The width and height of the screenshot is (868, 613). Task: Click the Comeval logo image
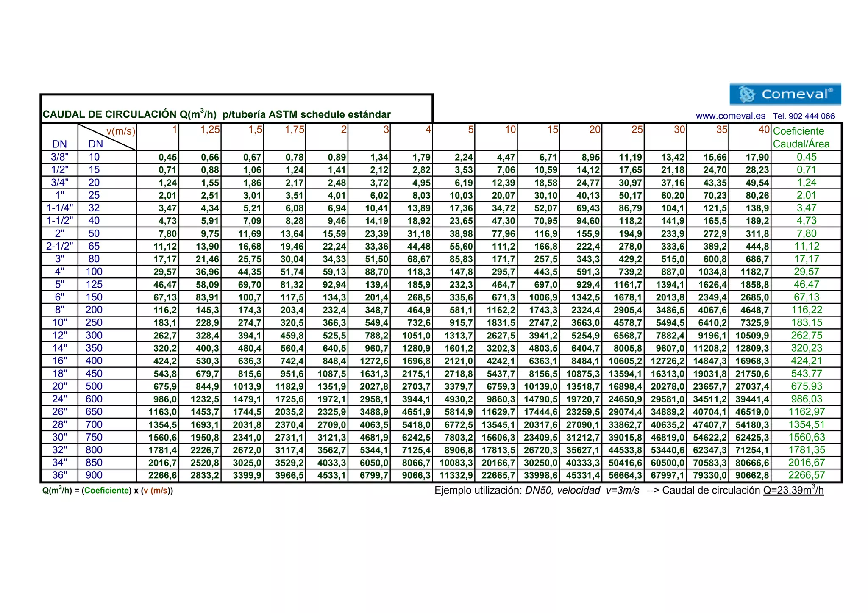tap(785, 94)
